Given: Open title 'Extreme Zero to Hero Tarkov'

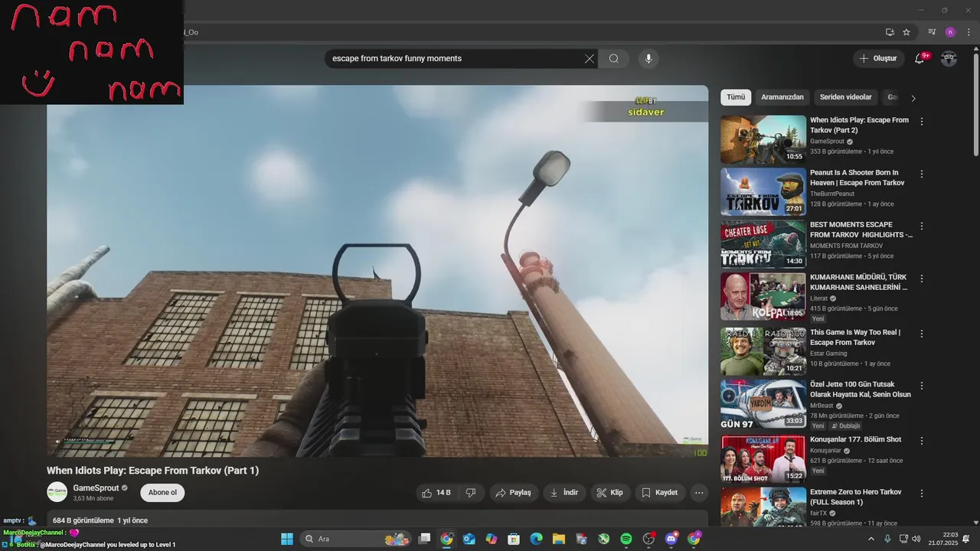Looking at the screenshot, I should coord(856,497).
